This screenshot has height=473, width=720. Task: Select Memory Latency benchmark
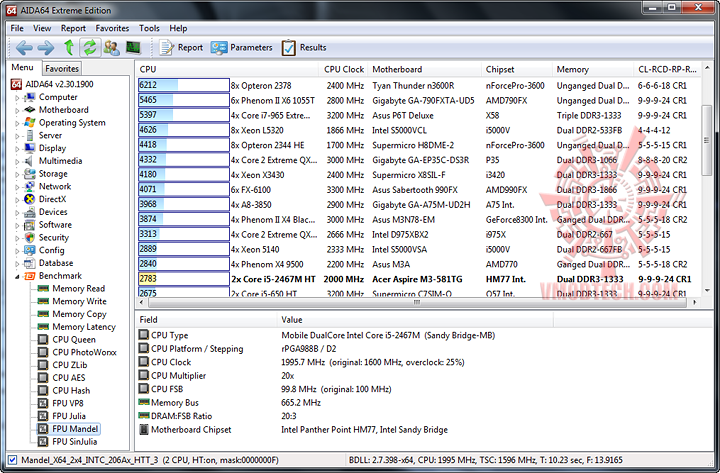click(x=84, y=327)
